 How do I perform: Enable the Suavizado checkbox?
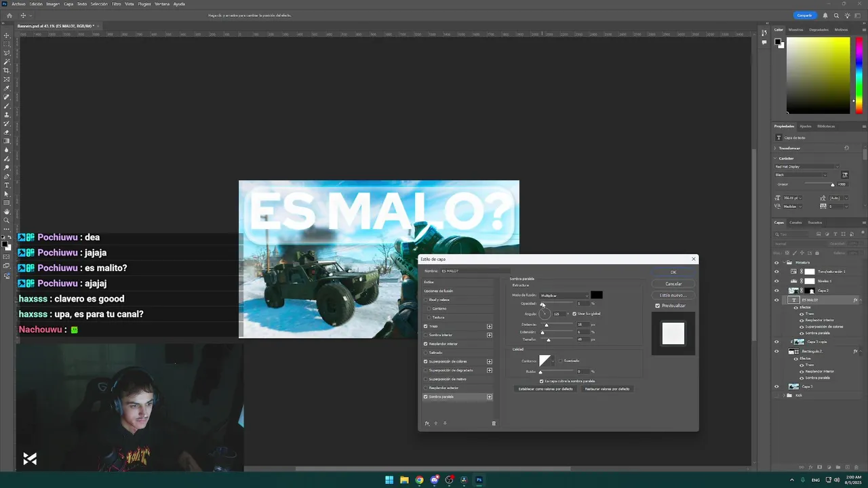pyautogui.click(x=561, y=361)
